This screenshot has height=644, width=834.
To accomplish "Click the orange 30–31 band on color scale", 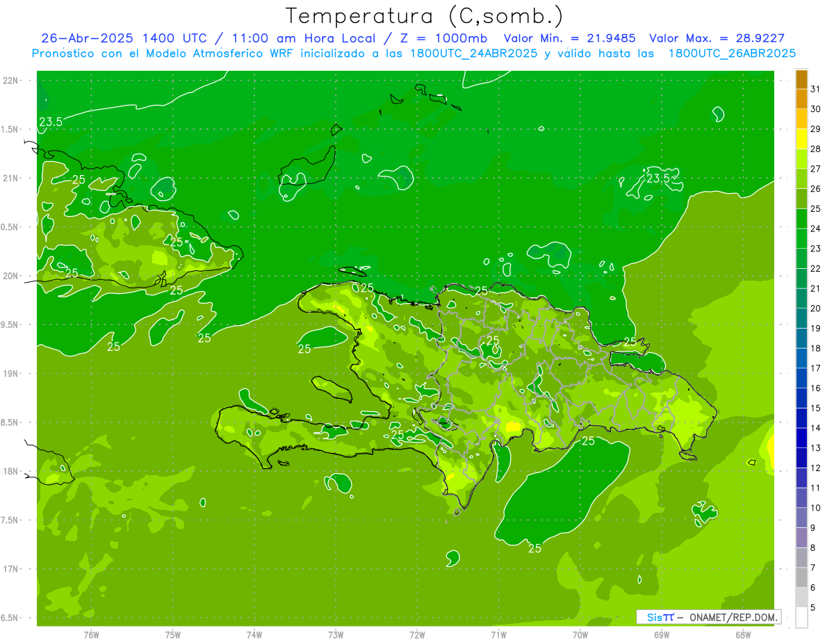I will click(801, 99).
